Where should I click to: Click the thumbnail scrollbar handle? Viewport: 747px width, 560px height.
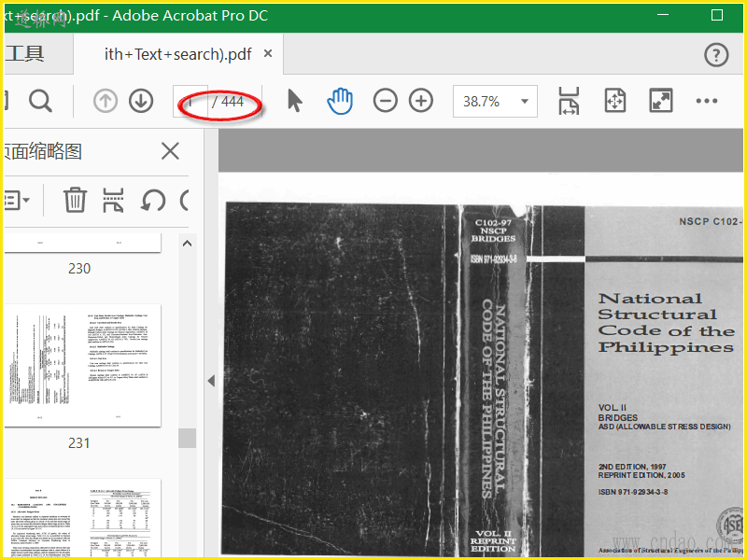point(188,438)
